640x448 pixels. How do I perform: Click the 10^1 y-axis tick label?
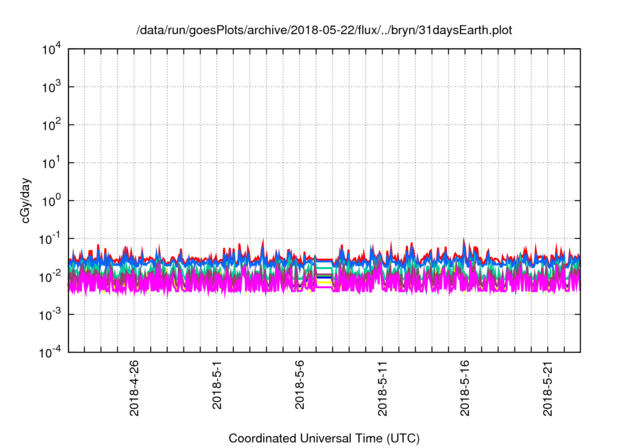pyautogui.click(x=52, y=163)
